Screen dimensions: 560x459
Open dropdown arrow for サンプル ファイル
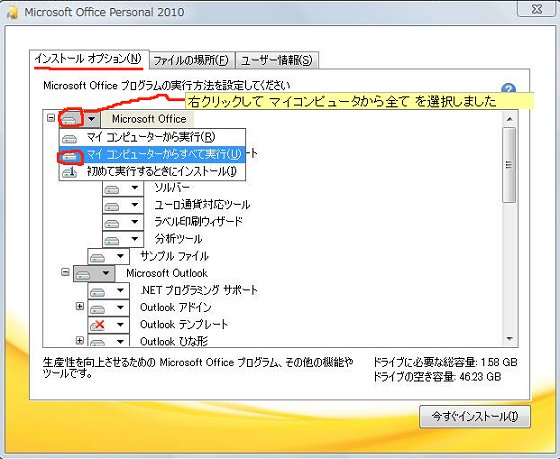click(x=120, y=256)
